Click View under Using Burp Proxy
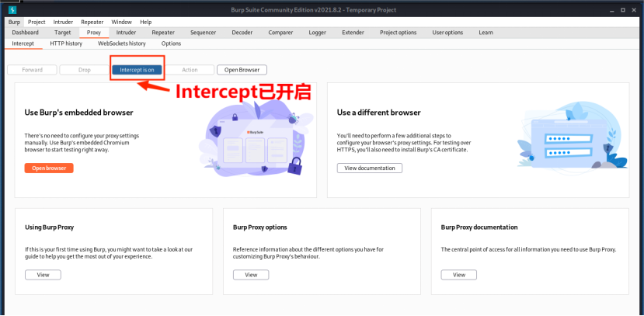 coord(44,275)
